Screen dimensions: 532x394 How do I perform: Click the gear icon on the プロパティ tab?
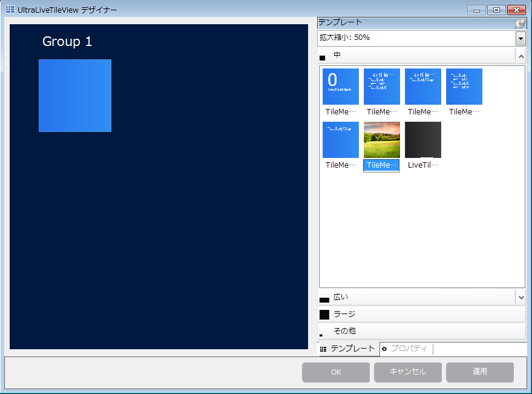tap(386, 349)
